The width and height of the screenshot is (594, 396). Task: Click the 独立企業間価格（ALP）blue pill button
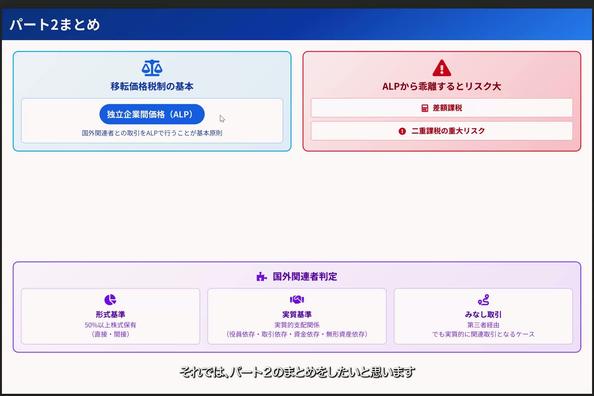pos(152,114)
